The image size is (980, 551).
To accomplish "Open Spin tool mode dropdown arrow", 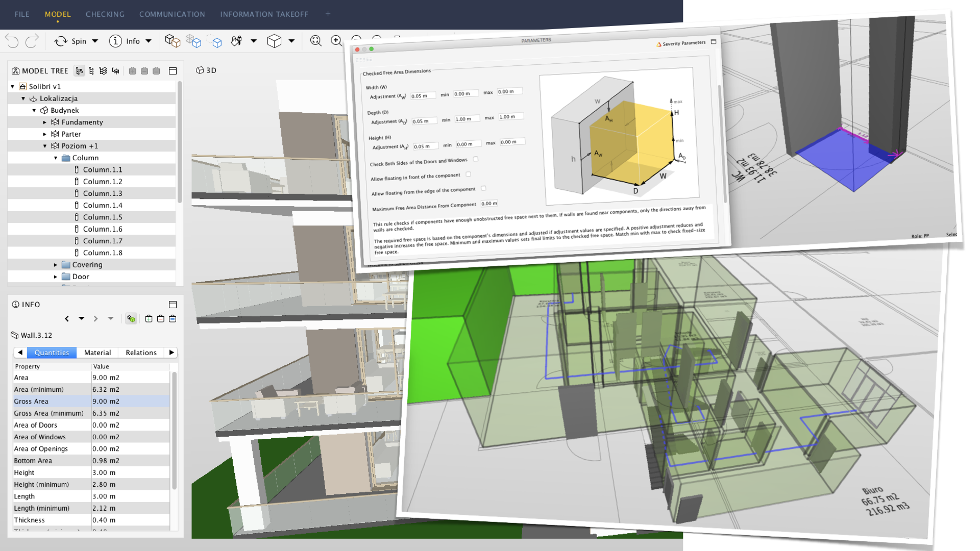I will point(95,41).
